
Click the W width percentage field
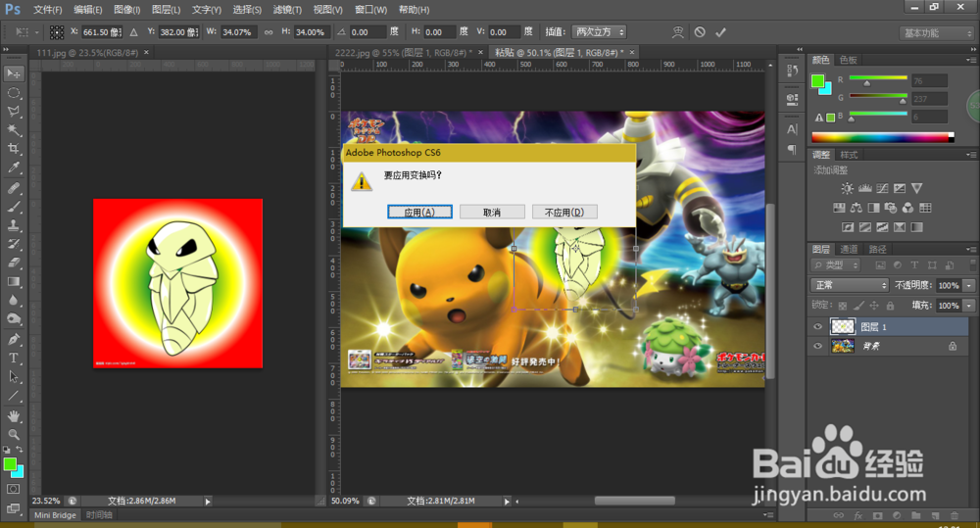(237, 32)
